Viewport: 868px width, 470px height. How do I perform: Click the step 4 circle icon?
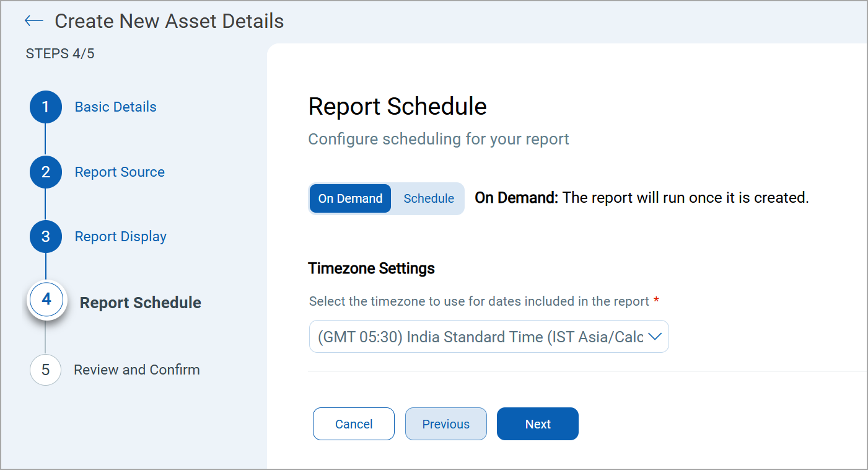pos(46,300)
